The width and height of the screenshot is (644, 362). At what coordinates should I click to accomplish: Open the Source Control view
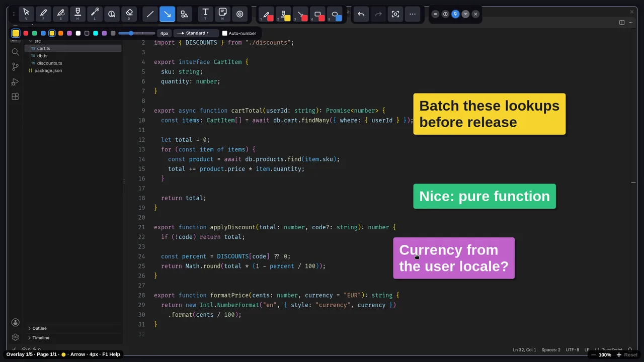(15, 67)
